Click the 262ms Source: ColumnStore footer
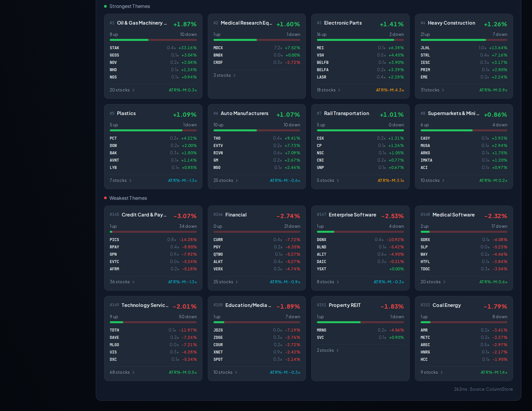The width and height of the screenshot is (532, 411). coord(483,389)
